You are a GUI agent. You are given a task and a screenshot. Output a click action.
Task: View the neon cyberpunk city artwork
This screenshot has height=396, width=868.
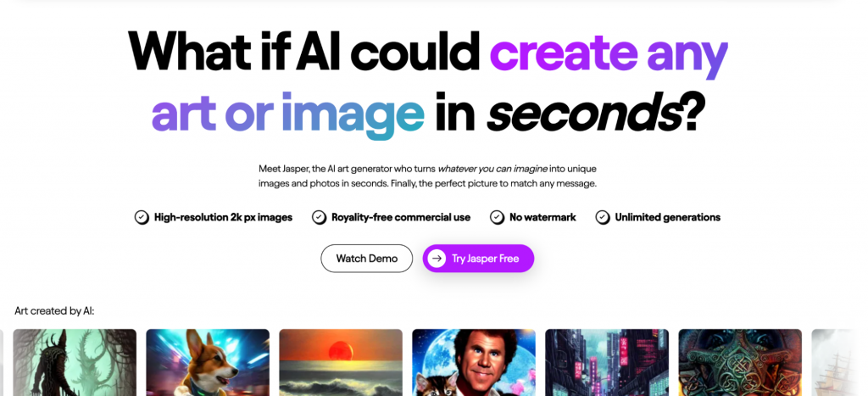click(x=607, y=363)
